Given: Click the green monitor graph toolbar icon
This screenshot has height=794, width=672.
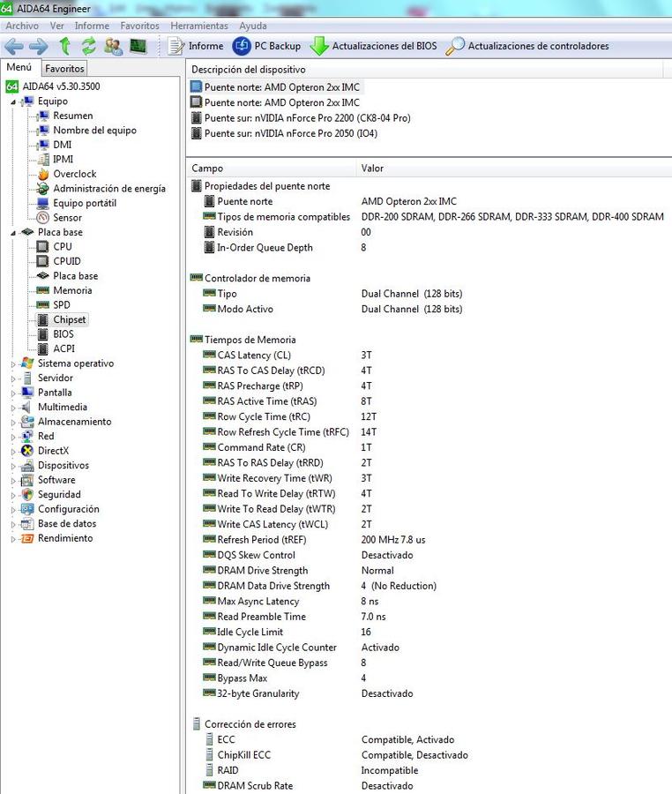Looking at the screenshot, I should [x=138, y=46].
